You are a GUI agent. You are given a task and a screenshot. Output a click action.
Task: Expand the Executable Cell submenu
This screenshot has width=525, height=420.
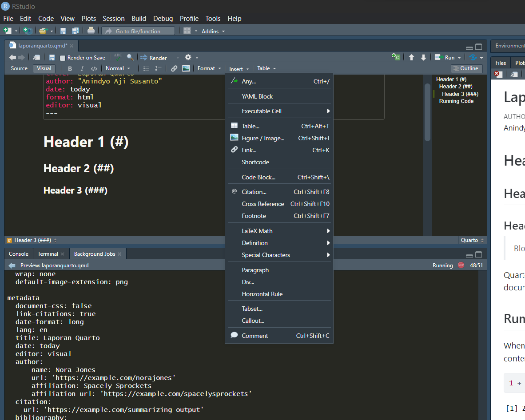point(279,111)
